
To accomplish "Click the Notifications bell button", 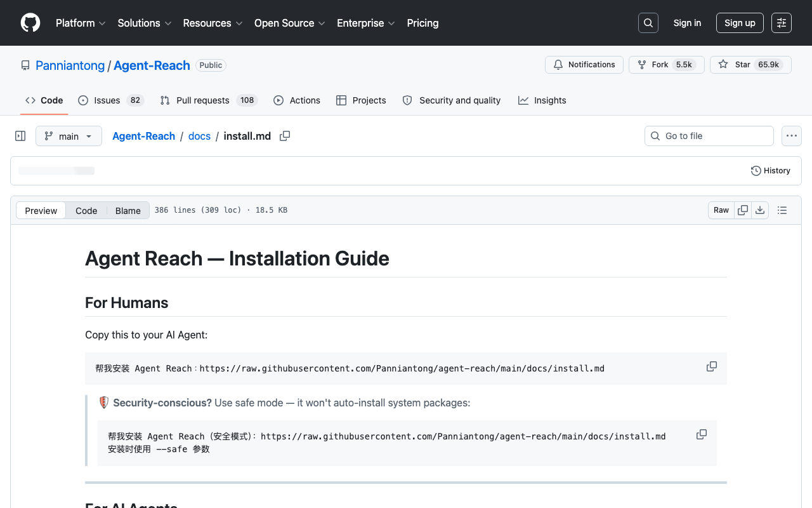I will (x=584, y=65).
